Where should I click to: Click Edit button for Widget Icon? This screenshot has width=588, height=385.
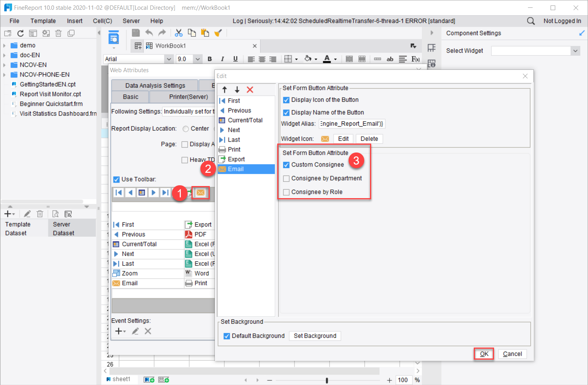[344, 139]
